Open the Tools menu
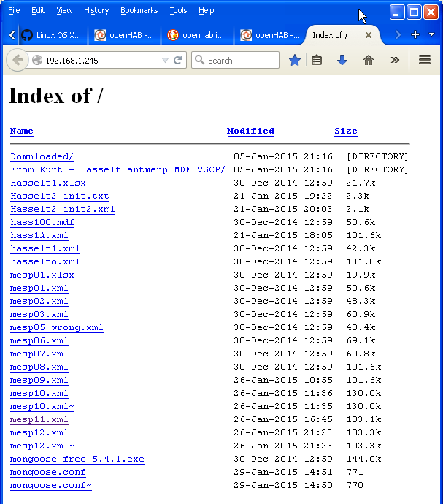 (178, 10)
